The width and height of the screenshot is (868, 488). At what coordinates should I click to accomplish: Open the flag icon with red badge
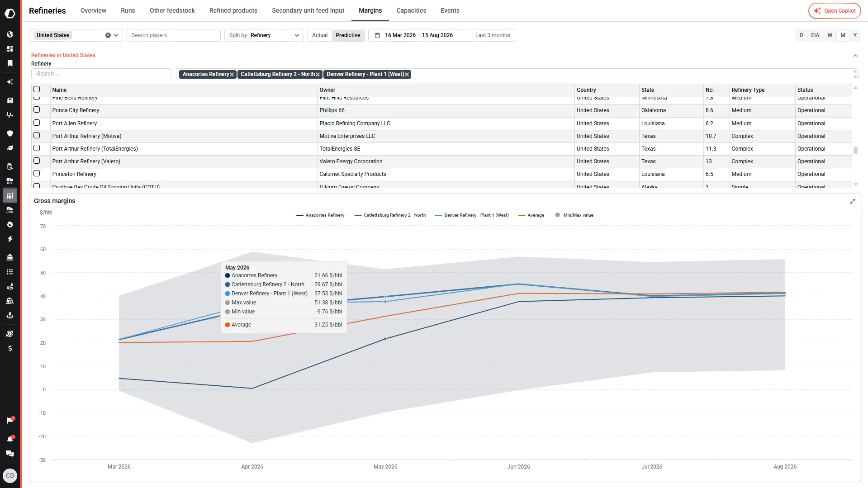pos(10,421)
